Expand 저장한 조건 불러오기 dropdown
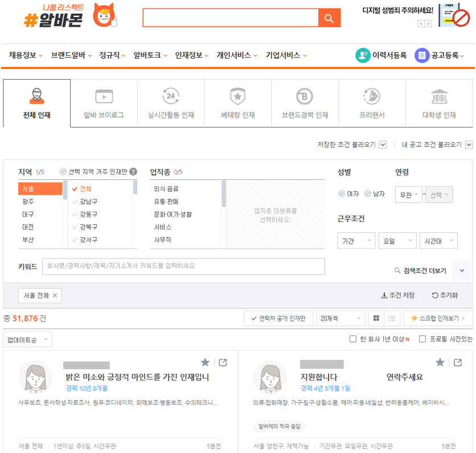Image resolution: width=476 pixels, height=453 pixels. 383,145
